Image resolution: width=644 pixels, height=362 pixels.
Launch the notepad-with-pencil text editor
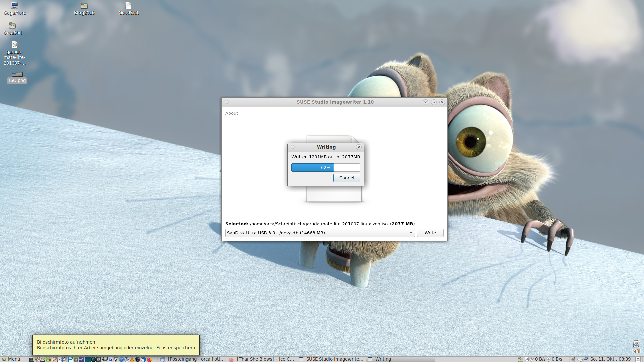click(55, 359)
